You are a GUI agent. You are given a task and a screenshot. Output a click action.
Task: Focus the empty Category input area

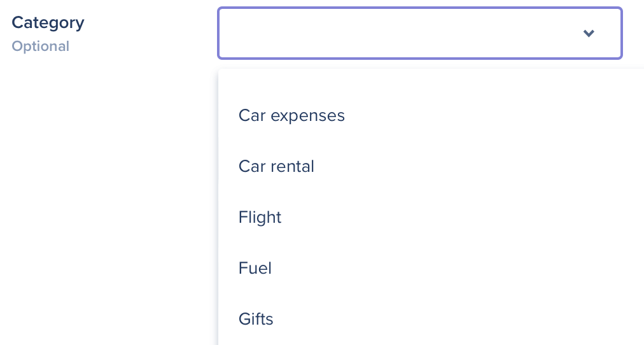pos(382,33)
